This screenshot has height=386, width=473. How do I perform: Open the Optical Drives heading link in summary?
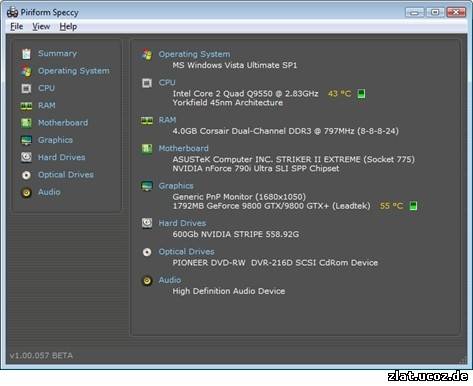point(186,252)
